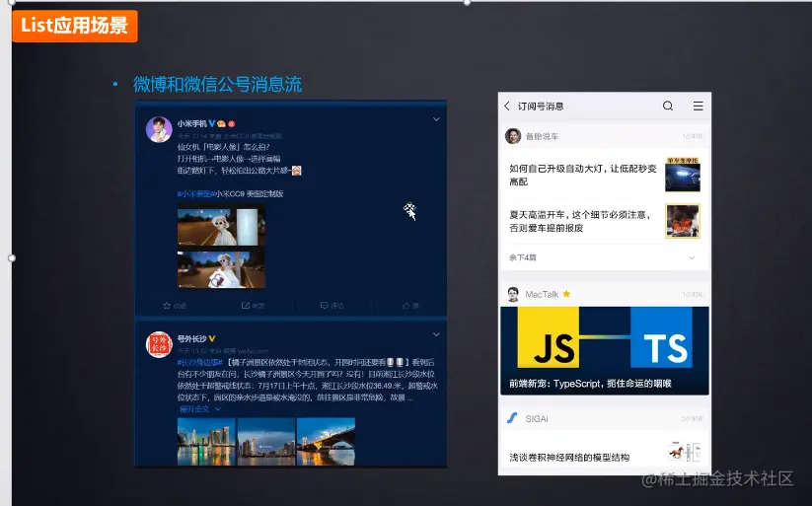
Task: Open the #长沙身边事# hashtag link
Action: [x=199, y=362]
